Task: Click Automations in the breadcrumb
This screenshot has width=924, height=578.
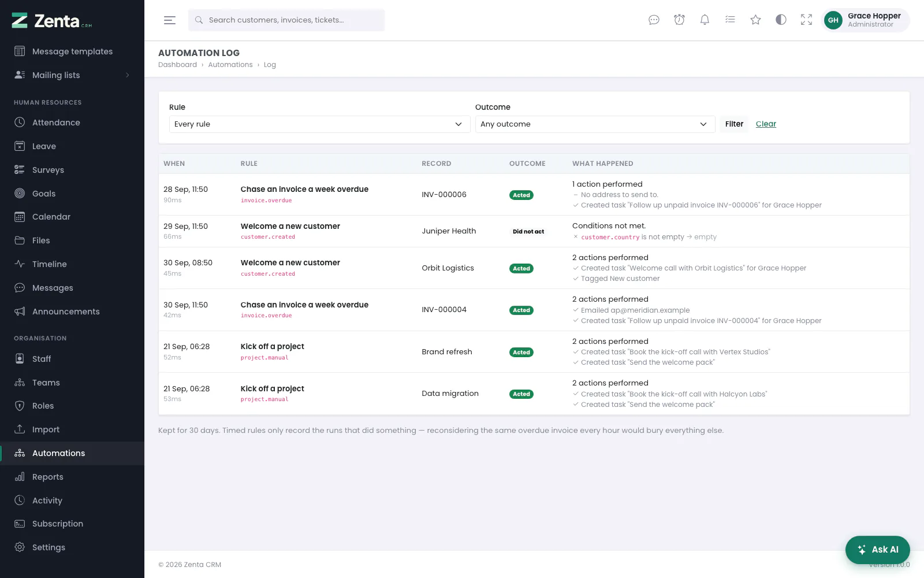Action: (230, 65)
